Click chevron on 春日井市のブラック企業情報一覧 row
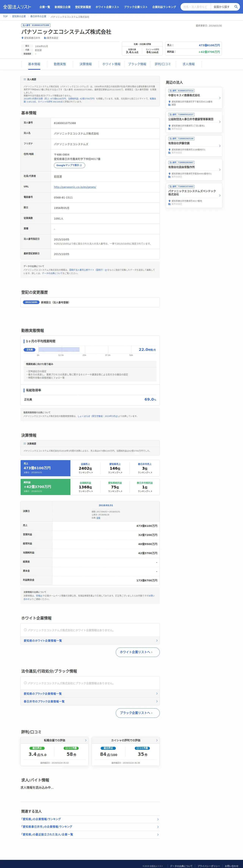243x868 pixels. click(157, 701)
